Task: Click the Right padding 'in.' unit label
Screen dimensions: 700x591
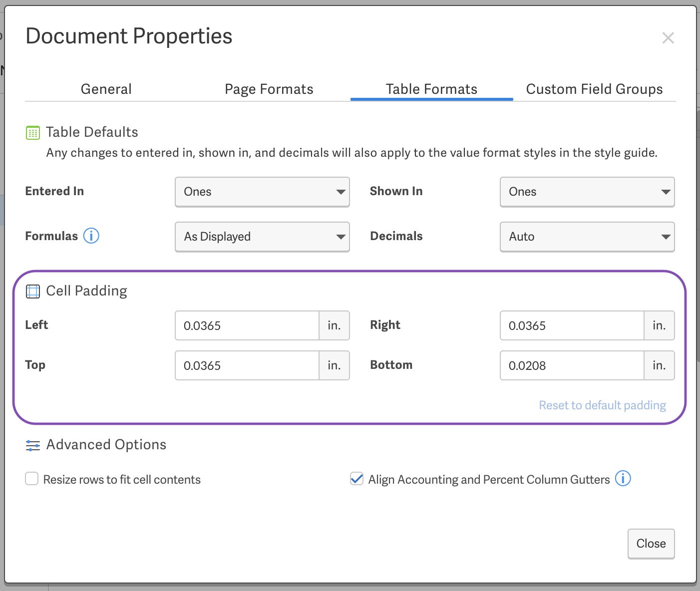Action: click(x=659, y=325)
